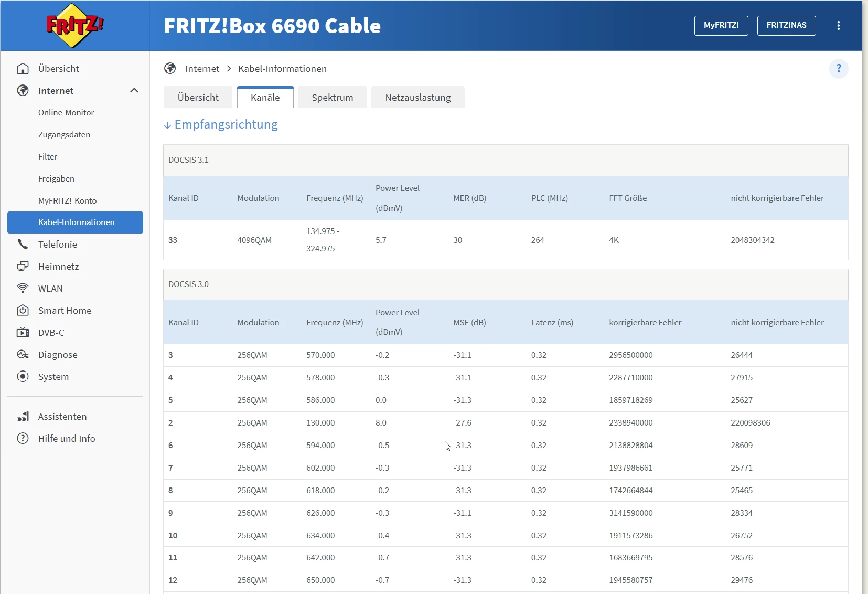Viewport: 868px width, 594px height.
Task: Click the Telefonie phone icon
Action: pos(23,245)
